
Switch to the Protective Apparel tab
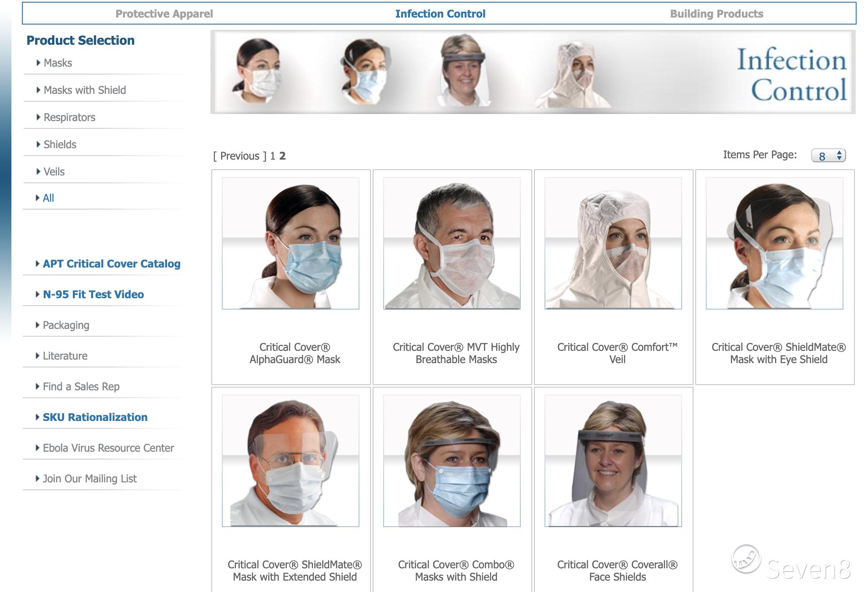[x=164, y=14]
